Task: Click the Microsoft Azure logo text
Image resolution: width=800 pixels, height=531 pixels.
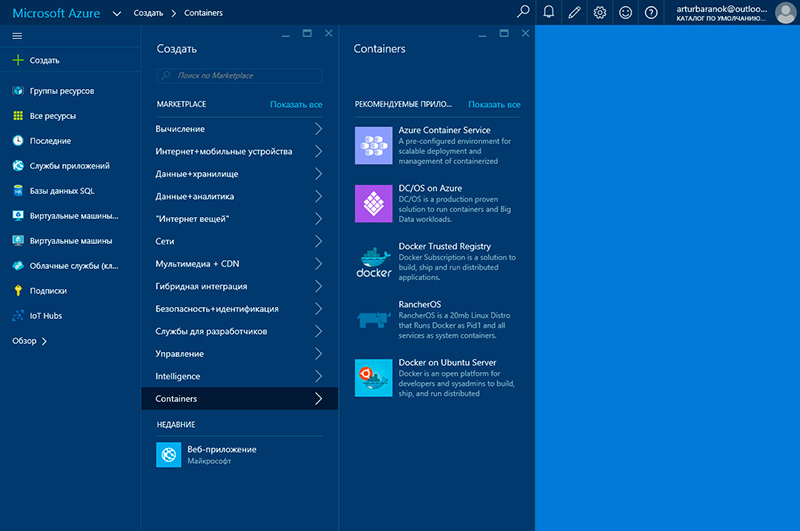Action: click(56, 13)
